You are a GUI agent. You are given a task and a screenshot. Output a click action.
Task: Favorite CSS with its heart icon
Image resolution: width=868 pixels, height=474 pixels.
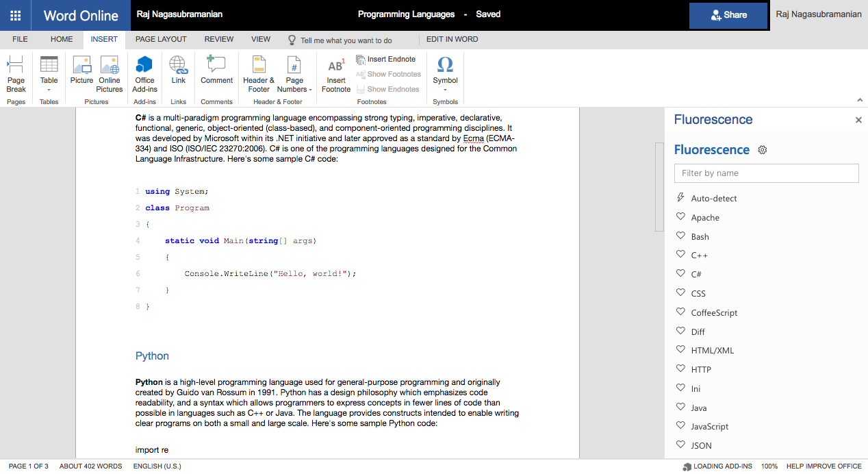pyautogui.click(x=680, y=292)
